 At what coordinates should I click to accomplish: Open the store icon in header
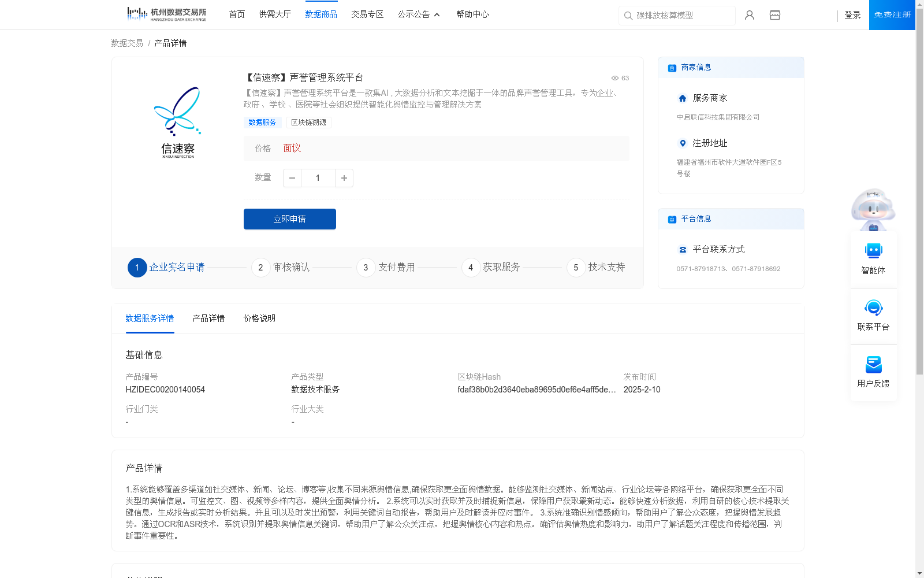[775, 15]
